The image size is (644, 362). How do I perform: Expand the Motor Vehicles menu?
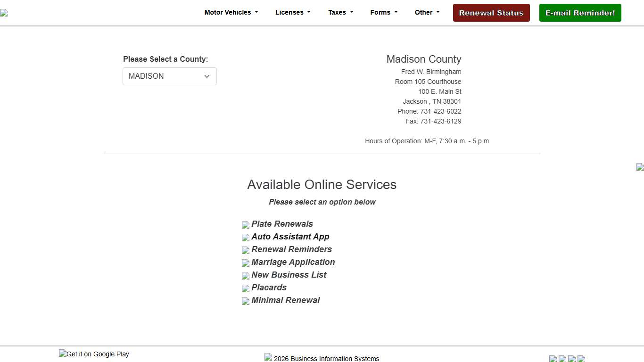pyautogui.click(x=231, y=13)
